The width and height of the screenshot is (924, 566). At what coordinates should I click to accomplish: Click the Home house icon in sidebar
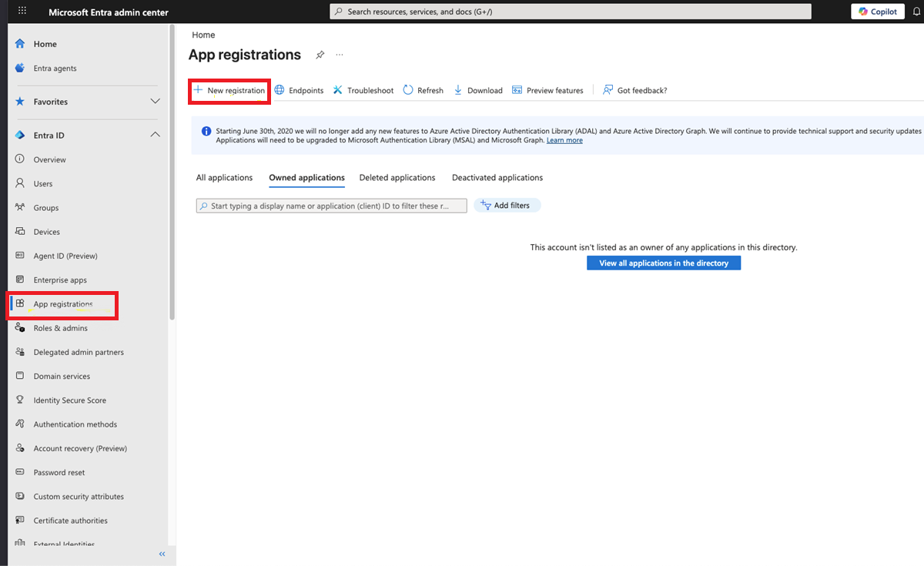(x=20, y=44)
